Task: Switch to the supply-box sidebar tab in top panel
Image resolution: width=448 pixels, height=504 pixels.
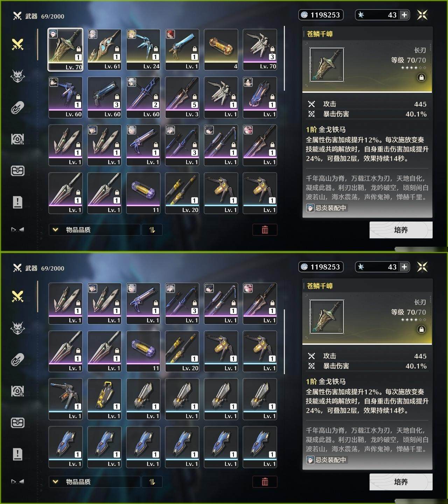Action: [17, 170]
